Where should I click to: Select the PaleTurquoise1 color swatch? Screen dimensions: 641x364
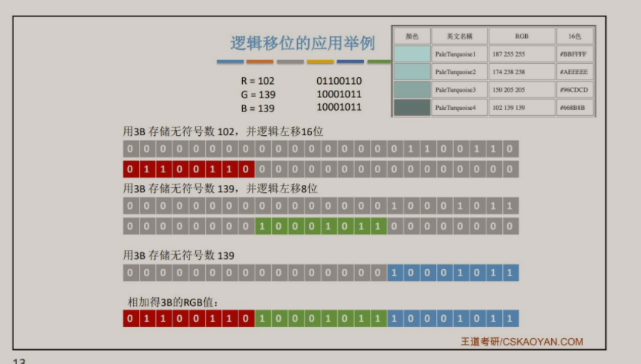tap(412, 54)
